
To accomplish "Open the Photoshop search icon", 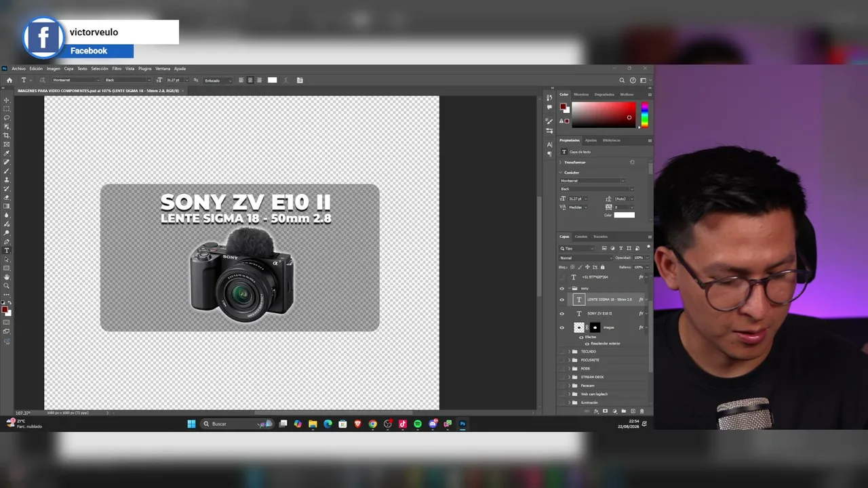I will click(622, 80).
